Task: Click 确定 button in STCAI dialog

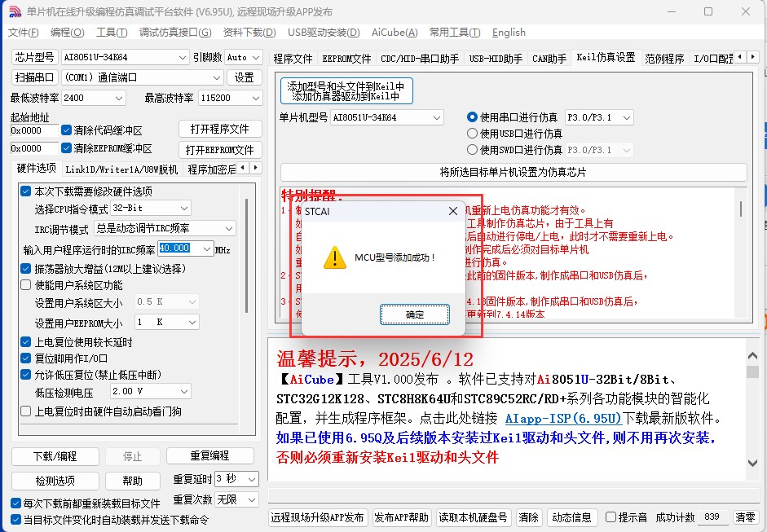Action: (x=414, y=314)
